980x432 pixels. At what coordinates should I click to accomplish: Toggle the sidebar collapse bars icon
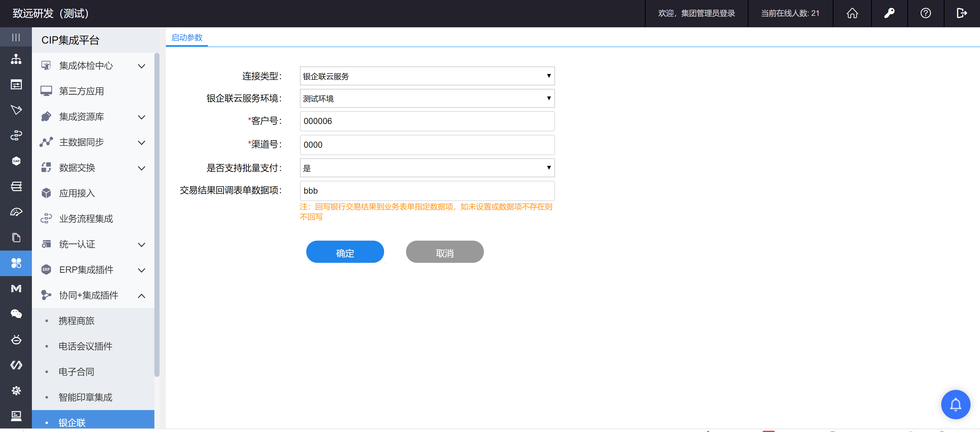[x=16, y=37]
